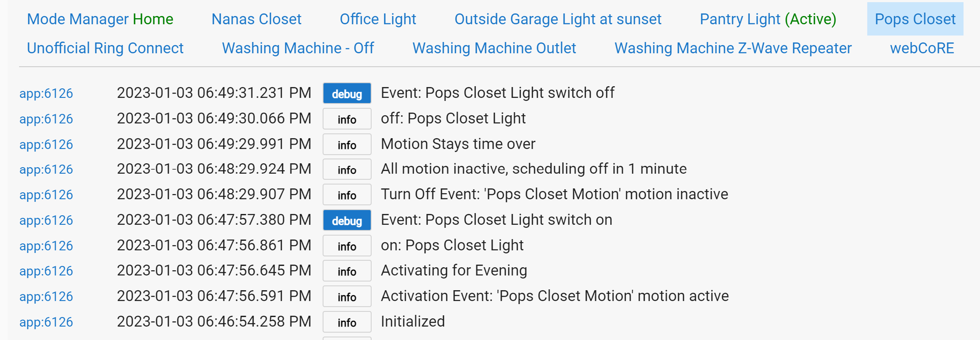This screenshot has height=340, width=980.
Task: Select the Pantry Light (Active) tab
Action: [x=768, y=19]
